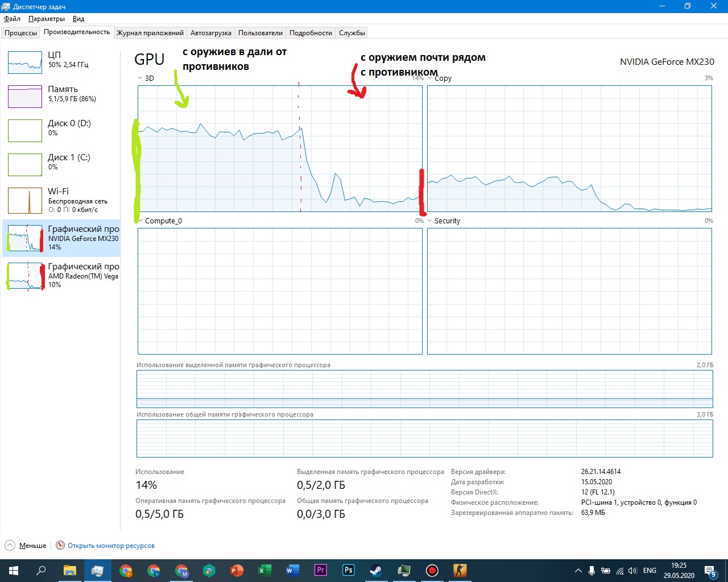Open the Counter-Strike taskbar icon

[460, 570]
